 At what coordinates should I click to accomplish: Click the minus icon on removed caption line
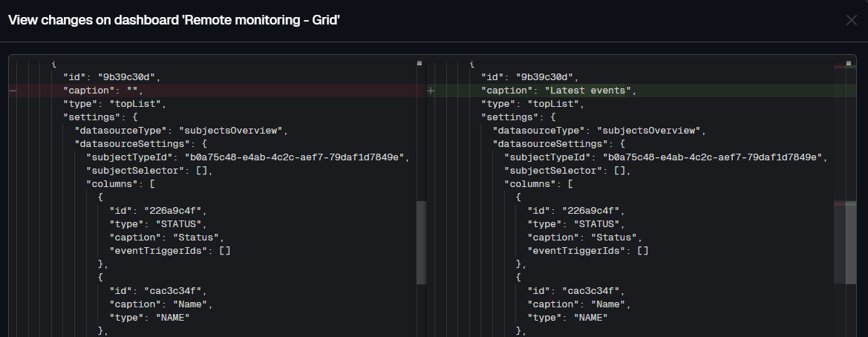pyautogui.click(x=12, y=91)
